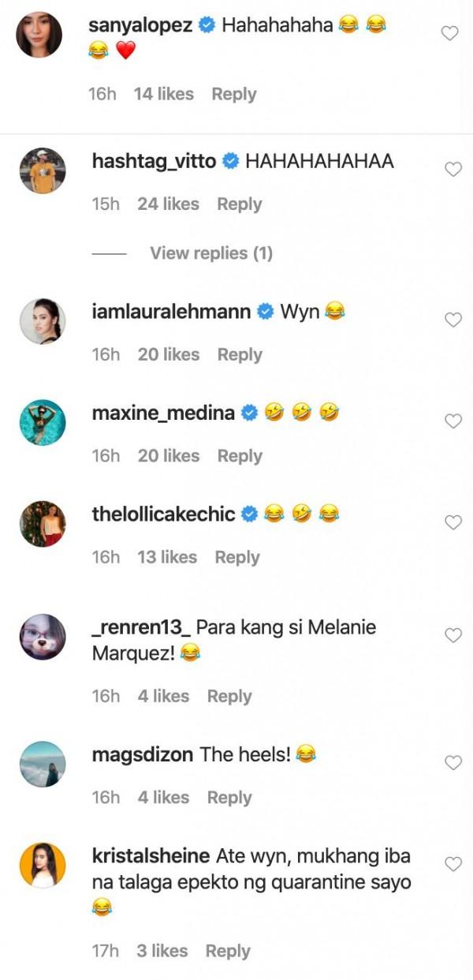Show 20 likes on maxine_medina's comment
473x980 pixels.
pos(169,455)
